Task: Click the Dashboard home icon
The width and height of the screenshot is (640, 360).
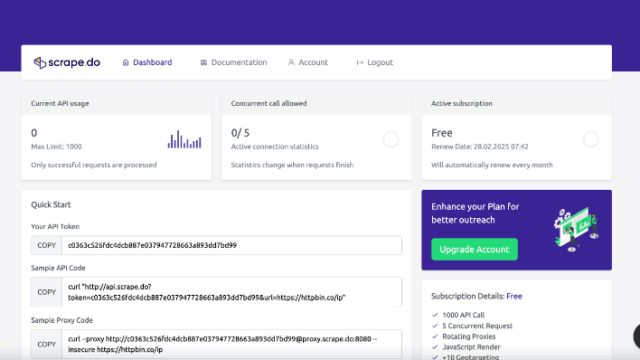Action: pos(126,62)
